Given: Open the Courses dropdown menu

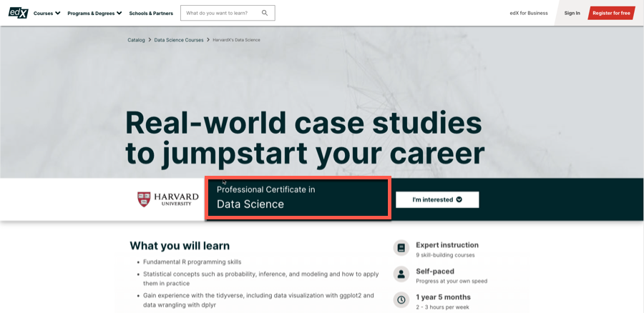Looking at the screenshot, I should pos(47,13).
